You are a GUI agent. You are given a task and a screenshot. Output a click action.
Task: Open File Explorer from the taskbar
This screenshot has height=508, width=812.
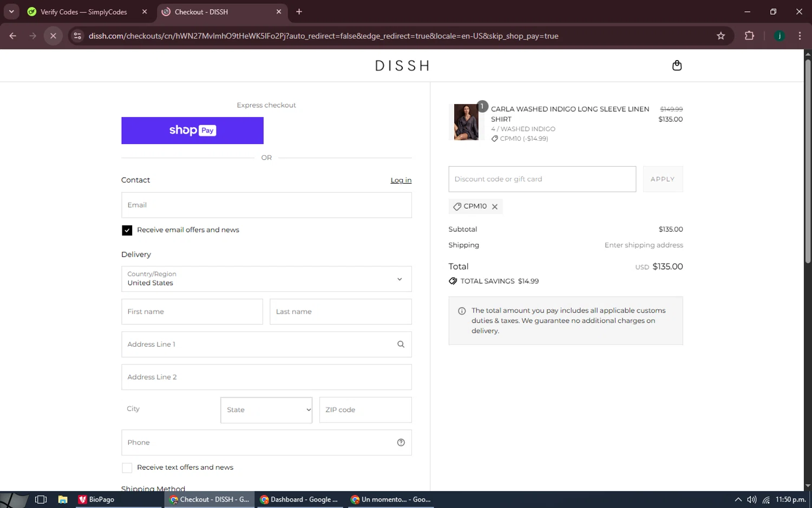tap(63, 500)
